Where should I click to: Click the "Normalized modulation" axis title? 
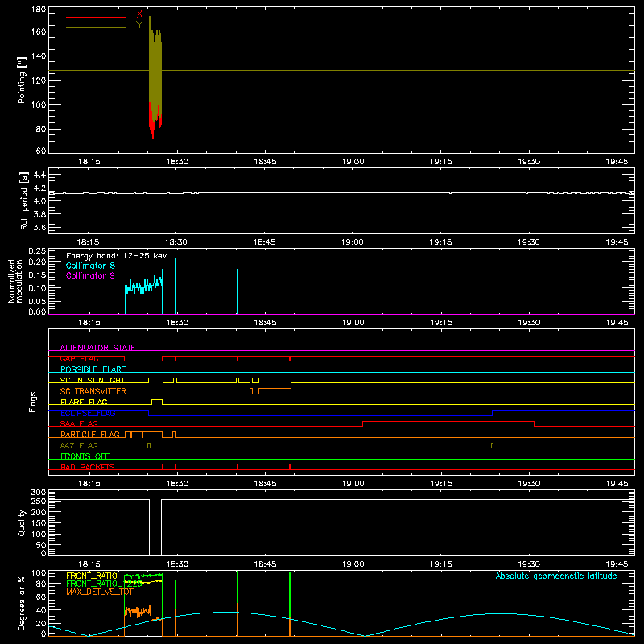click(x=15, y=281)
